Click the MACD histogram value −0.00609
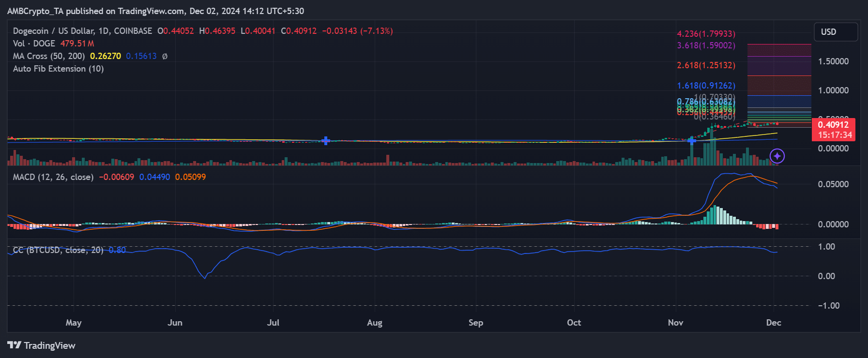This screenshot has width=868, height=358. [x=116, y=177]
